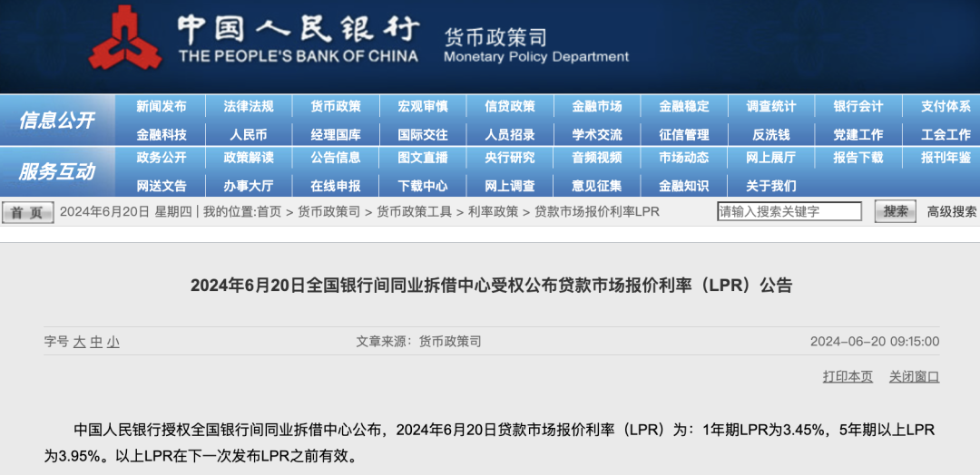The width and height of the screenshot is (980, 475).
Task: Open the 关于我们 menu item
Action: (771, 186)
